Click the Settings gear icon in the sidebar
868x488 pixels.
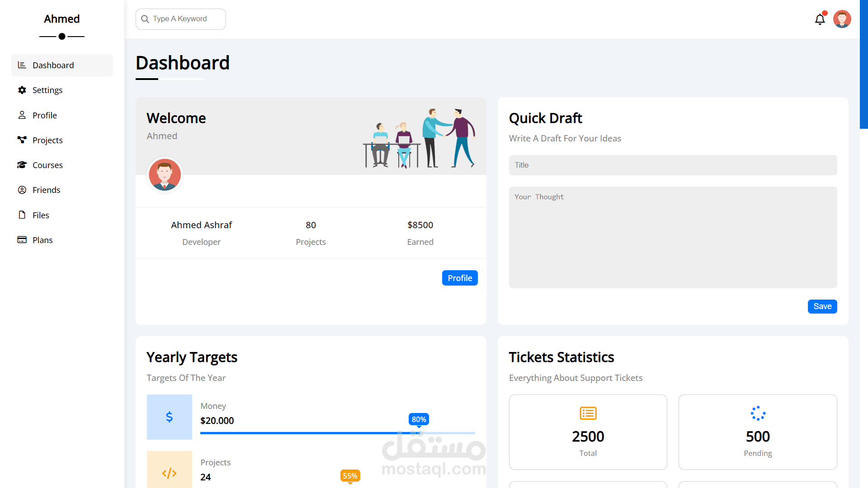point(22,90)
